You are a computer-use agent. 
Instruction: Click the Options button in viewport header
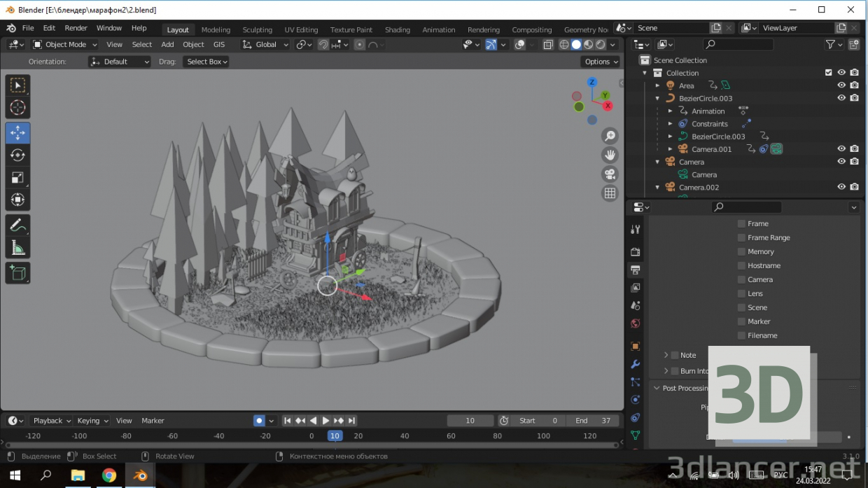point(599,61)
